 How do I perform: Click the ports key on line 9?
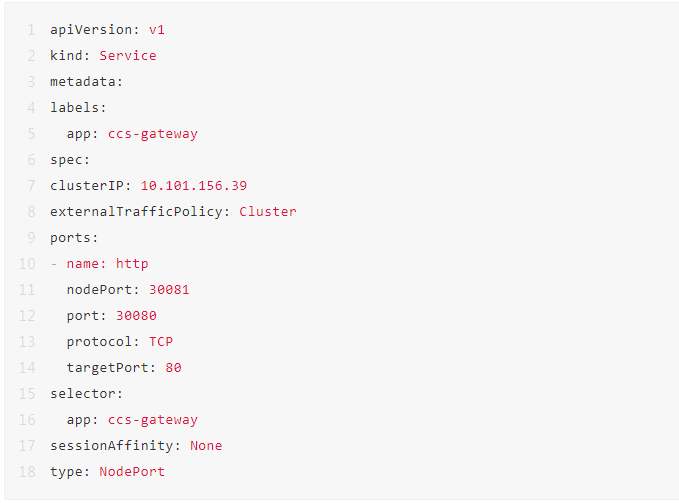pos(71,238)
